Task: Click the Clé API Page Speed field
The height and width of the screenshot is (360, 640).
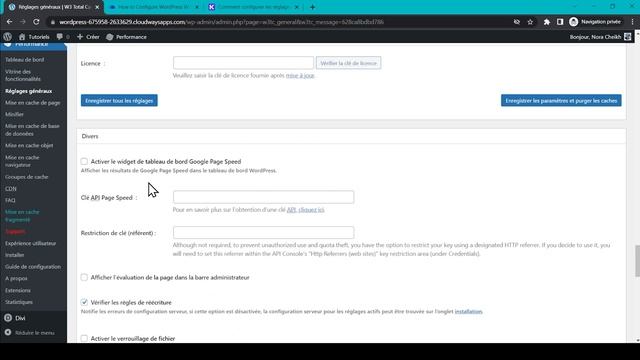Action: (x=264, y=197)
